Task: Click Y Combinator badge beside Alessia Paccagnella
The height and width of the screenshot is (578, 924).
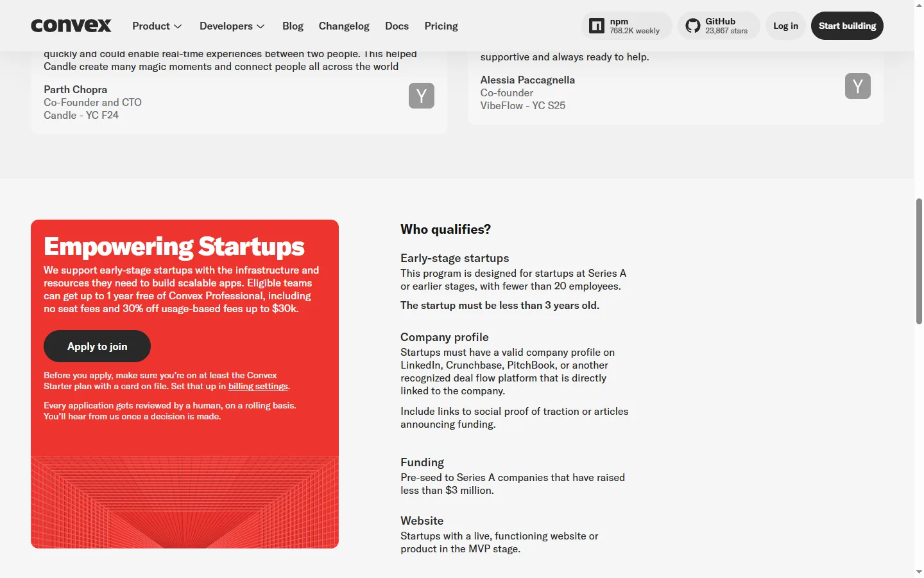Action: [x=858, y=86]
